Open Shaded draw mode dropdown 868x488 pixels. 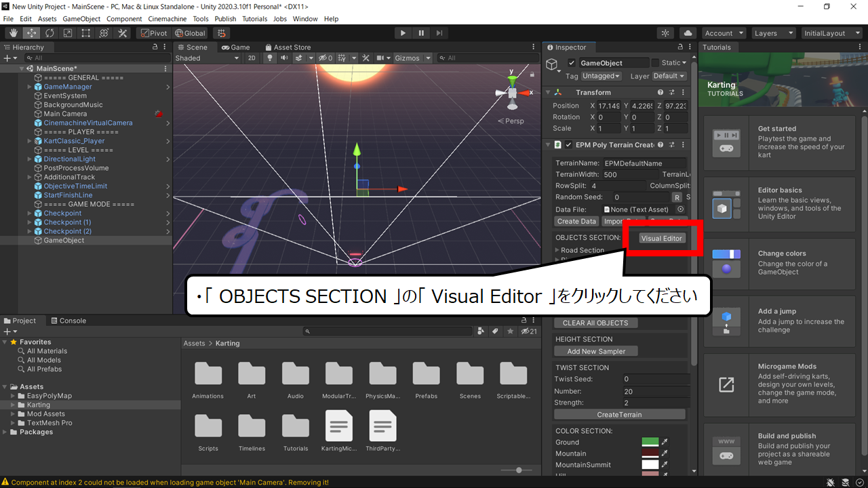pos(207,58)
